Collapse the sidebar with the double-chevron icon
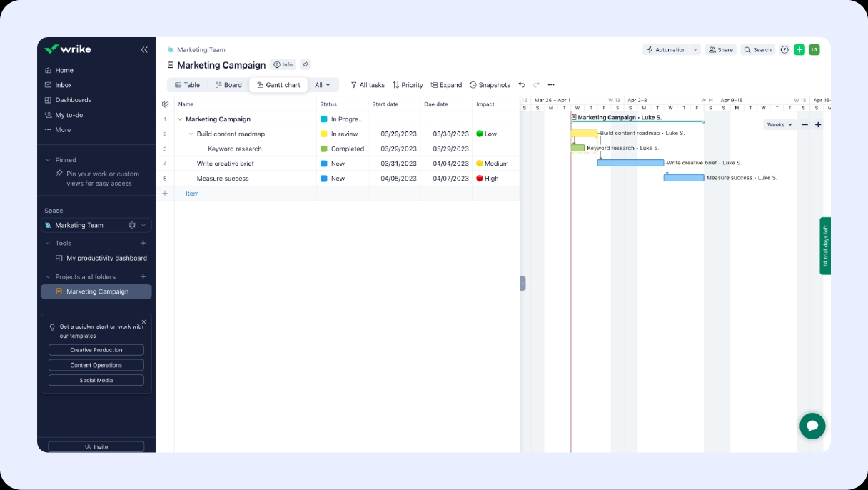Image resolution: width=868 pixels, height=490 pixels. (144, 49)
